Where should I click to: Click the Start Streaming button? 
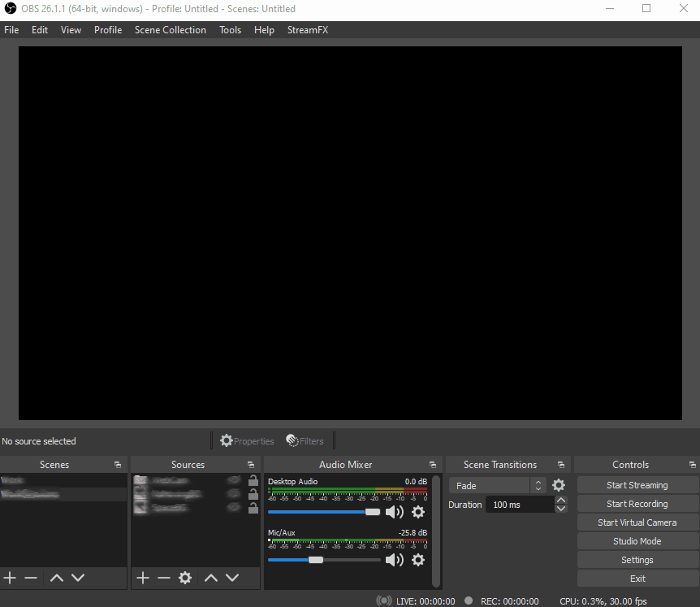click(x=637, y=485)
